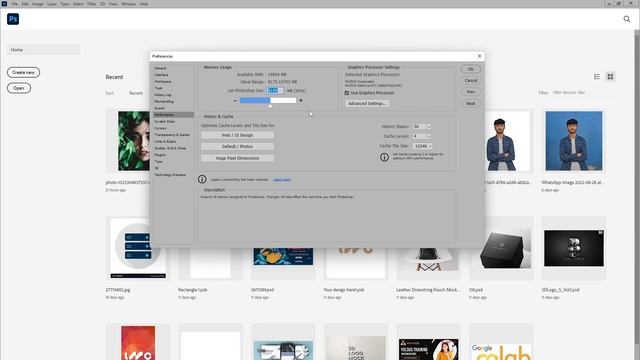This screenshot has width=640, height=360.
Task: Open the Image menu
Action: (38, 4)
